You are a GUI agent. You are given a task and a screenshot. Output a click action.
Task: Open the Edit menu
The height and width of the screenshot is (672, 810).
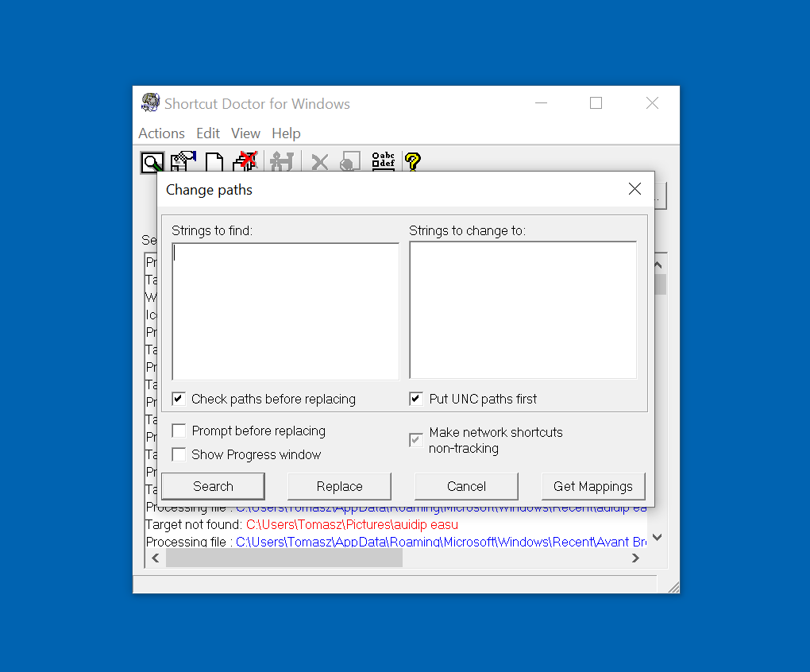[208, 133]
